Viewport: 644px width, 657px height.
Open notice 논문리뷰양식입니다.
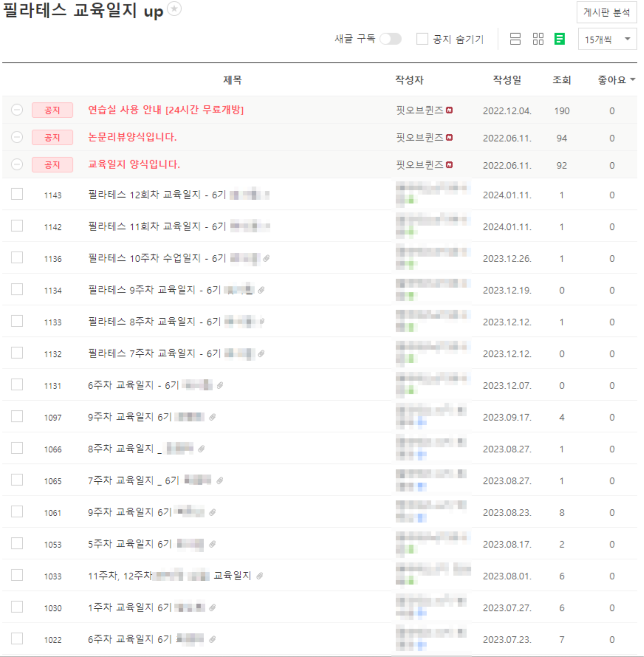coord(132,137)
